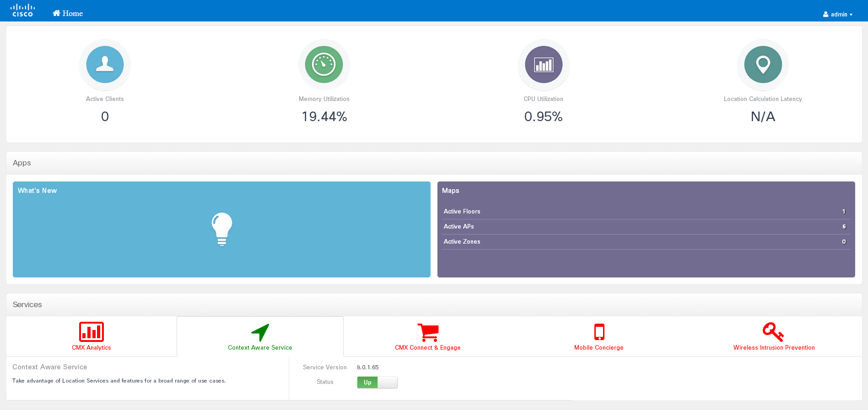Click the What's New lightbulb icon
The height and width of the screenshot is (410, 868).
pyautogui.click(x=222, y=229)
